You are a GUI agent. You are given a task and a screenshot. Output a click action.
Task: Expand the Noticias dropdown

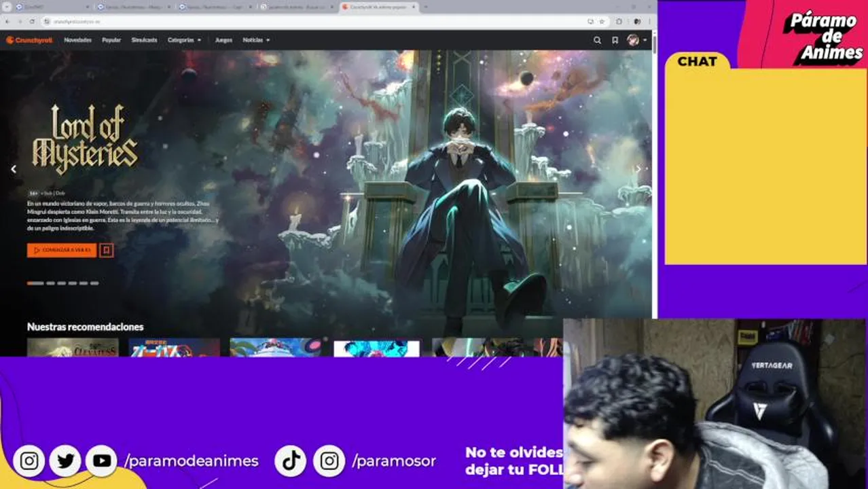(x=256, y=40)
